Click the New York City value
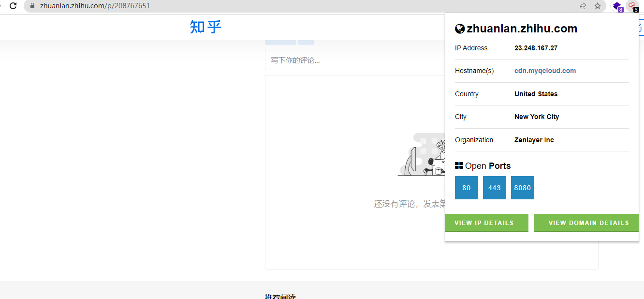 click(537, 117)
